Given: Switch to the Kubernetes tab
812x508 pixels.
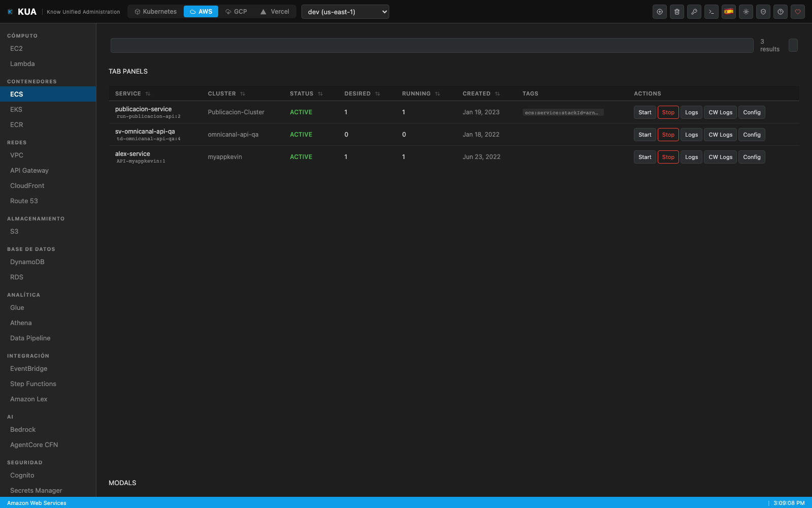Looking at the screenshot, I should [155, 12].
